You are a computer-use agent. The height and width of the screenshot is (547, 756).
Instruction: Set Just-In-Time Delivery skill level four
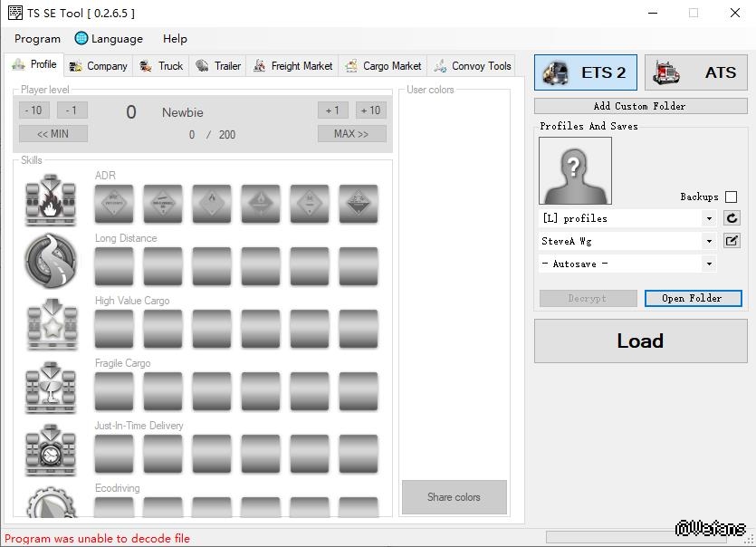coord(261,454)
